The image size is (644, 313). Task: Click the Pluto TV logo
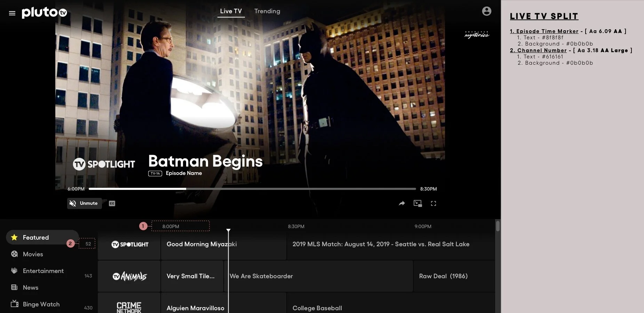tap(44, 13)
